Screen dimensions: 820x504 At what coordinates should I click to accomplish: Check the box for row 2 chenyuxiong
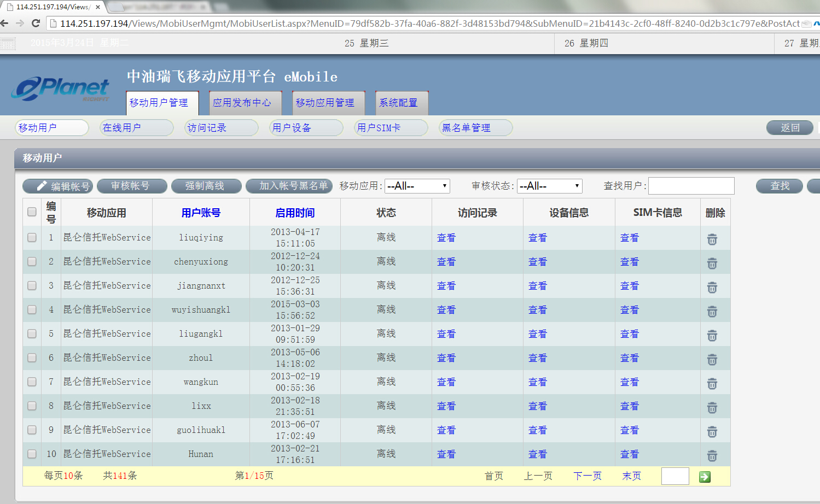pos(32,261)
